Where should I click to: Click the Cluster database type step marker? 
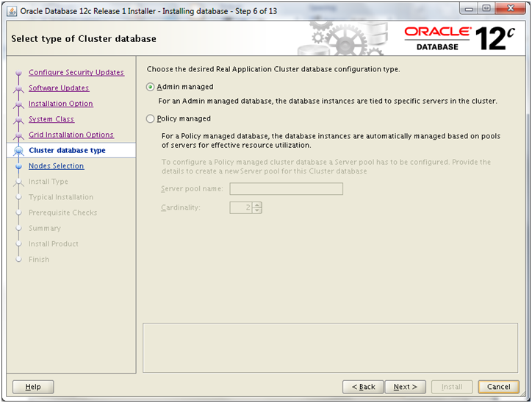[18, 151]
